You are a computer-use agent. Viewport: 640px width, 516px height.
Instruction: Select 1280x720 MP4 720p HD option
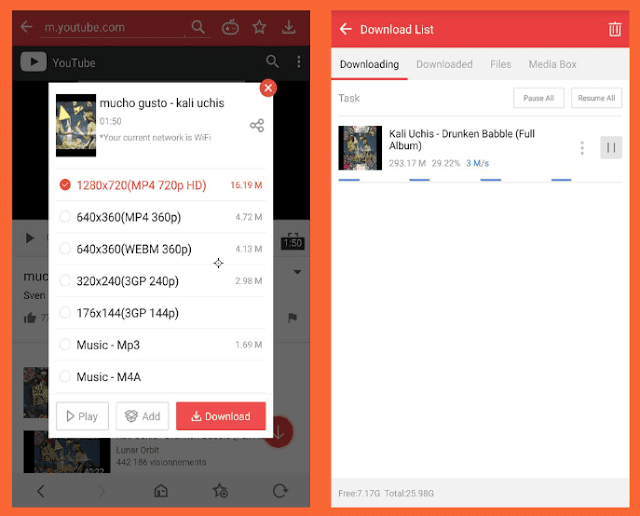pyautogui.click(x=161, y=185)
